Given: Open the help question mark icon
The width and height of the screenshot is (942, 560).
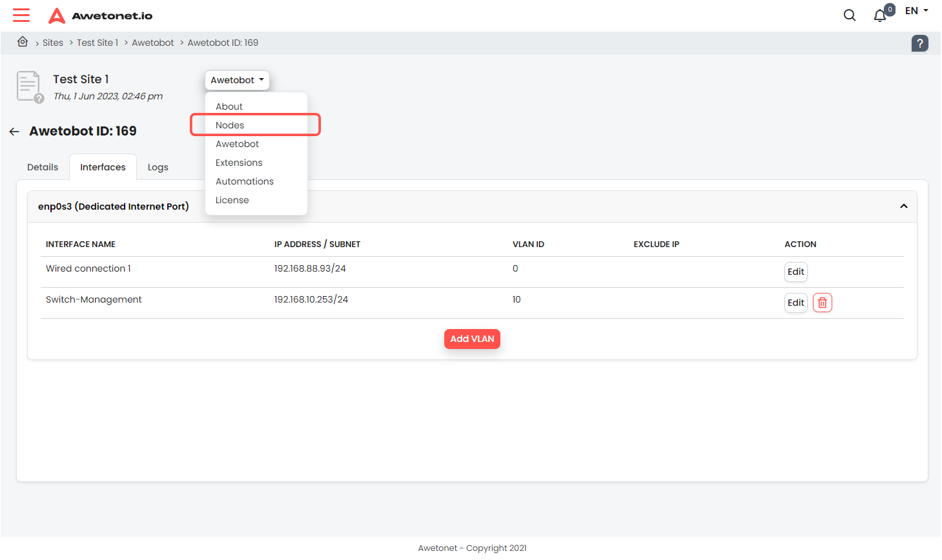Looking at the screenshot, I should [919, 43].
